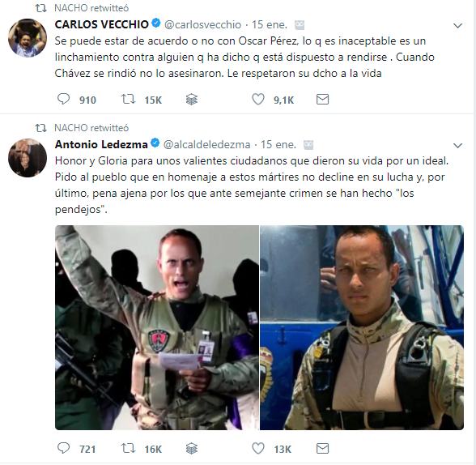
Task: Open Antonio Ledezma's avatar picture
Action: [x=28, y=158]
